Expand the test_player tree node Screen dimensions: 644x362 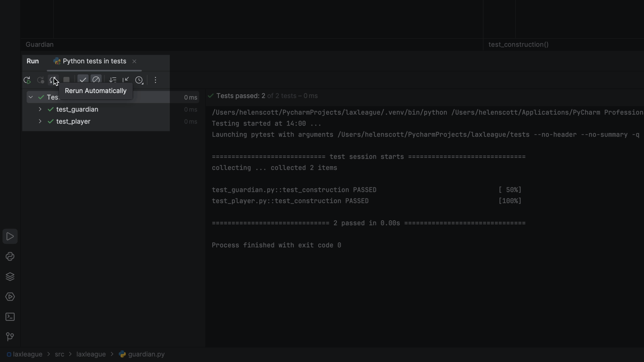tap(40, 121)
